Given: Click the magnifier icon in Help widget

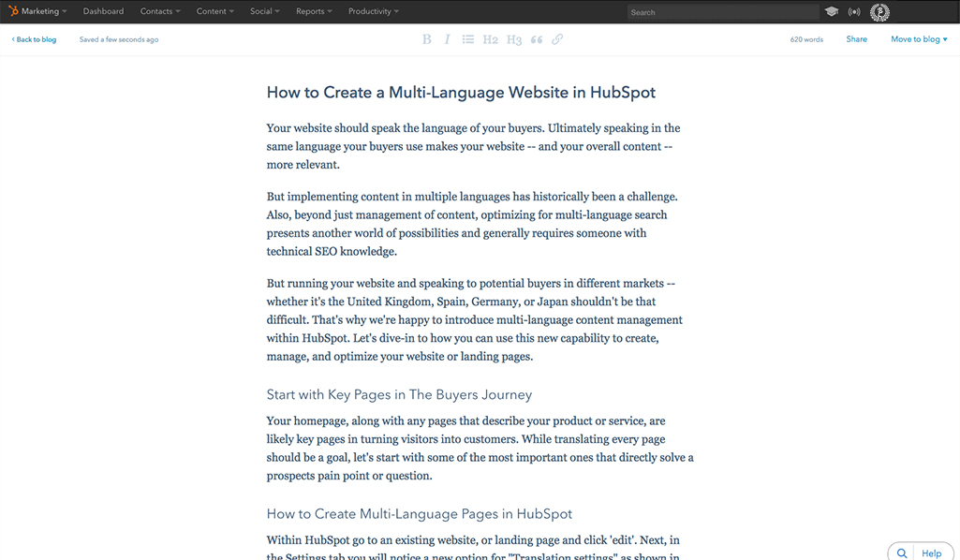Looking at the screenshot, I should pyautogui.click(x=902, y=553).
